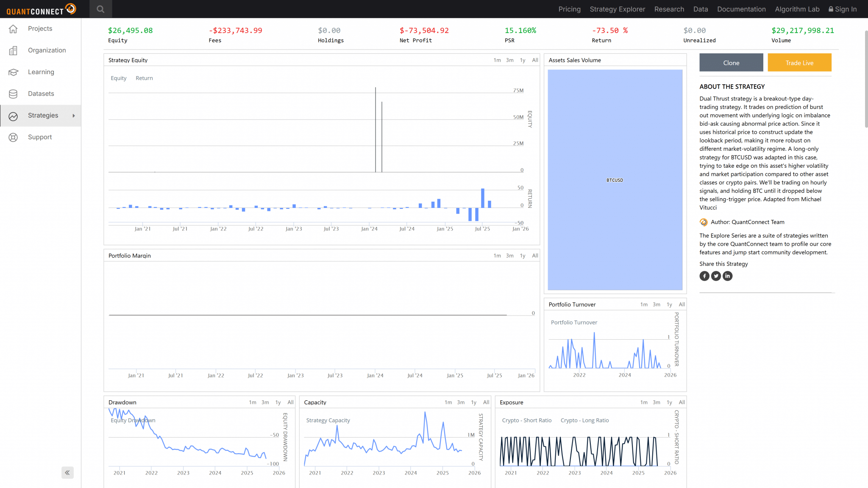Click the Support lifebuoy icon
Viewport: 868px width, 488px height.
(x=13, y=137)
